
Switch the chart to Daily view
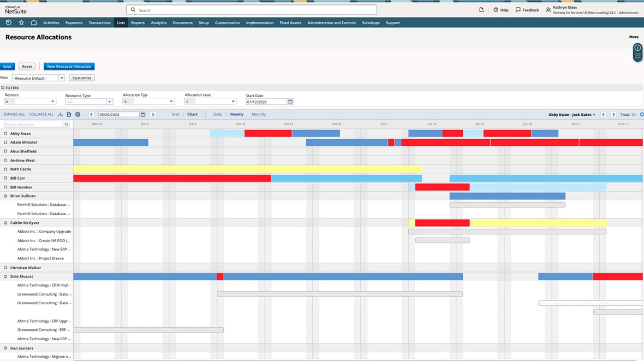[x=218, y=115]
